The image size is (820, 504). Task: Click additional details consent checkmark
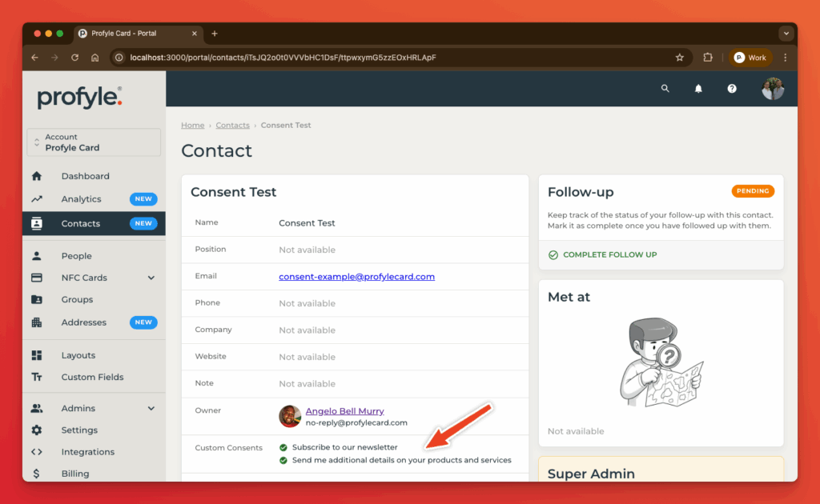coord(283,460)
